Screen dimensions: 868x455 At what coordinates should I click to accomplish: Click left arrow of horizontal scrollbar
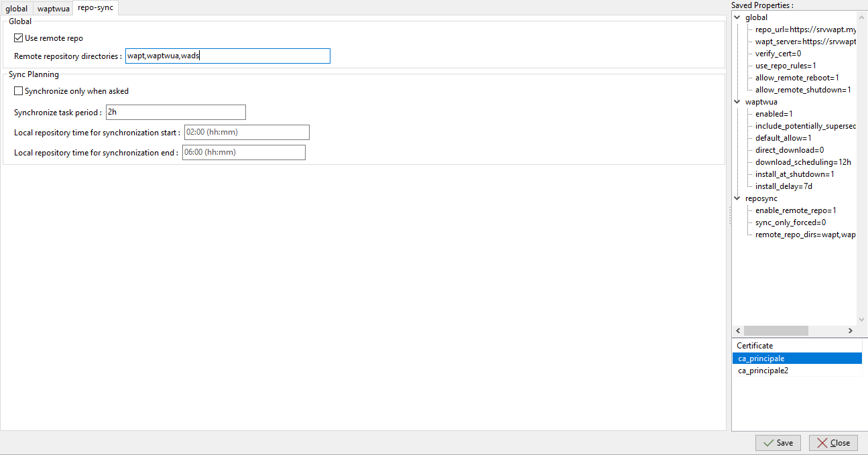tap(738, 331)
